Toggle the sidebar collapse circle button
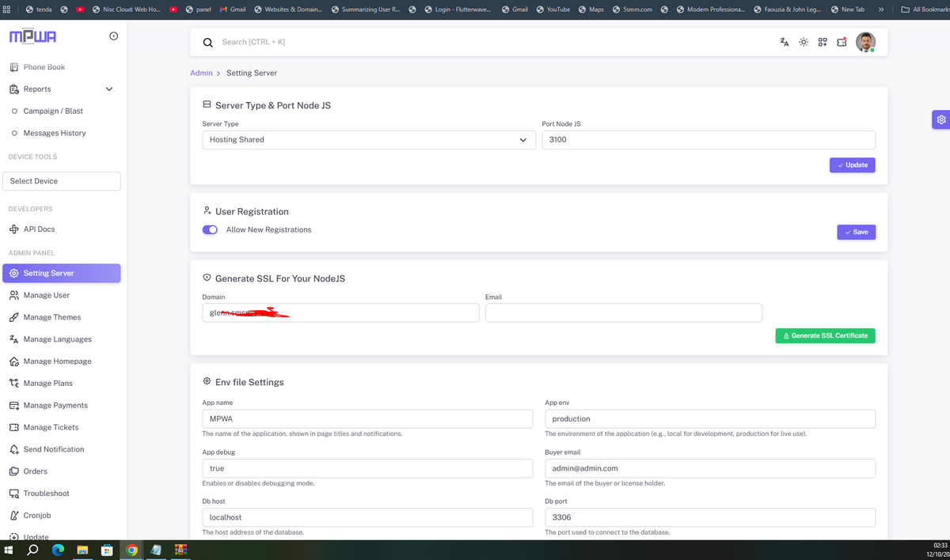 (x=113, y=36)
